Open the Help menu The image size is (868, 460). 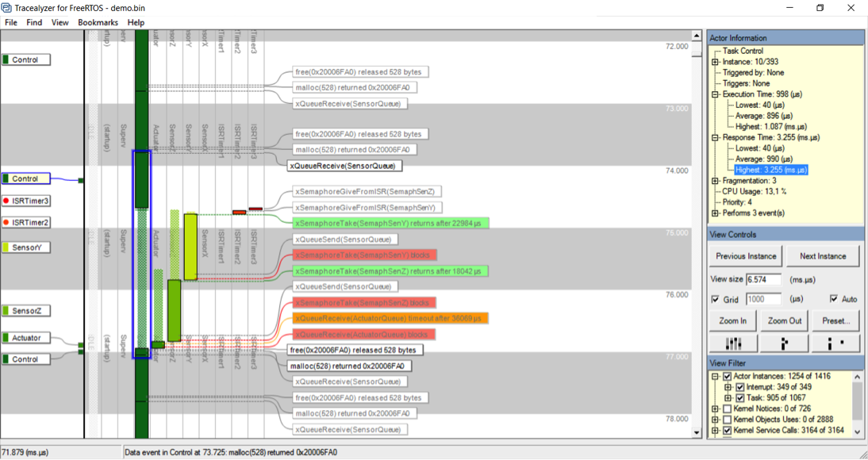click(x=136, y=23)
